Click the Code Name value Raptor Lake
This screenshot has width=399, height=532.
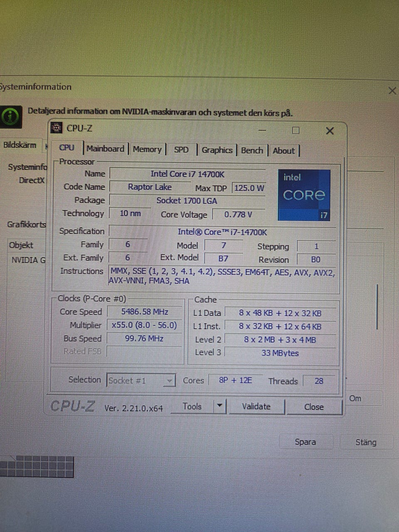coord(150,187)
